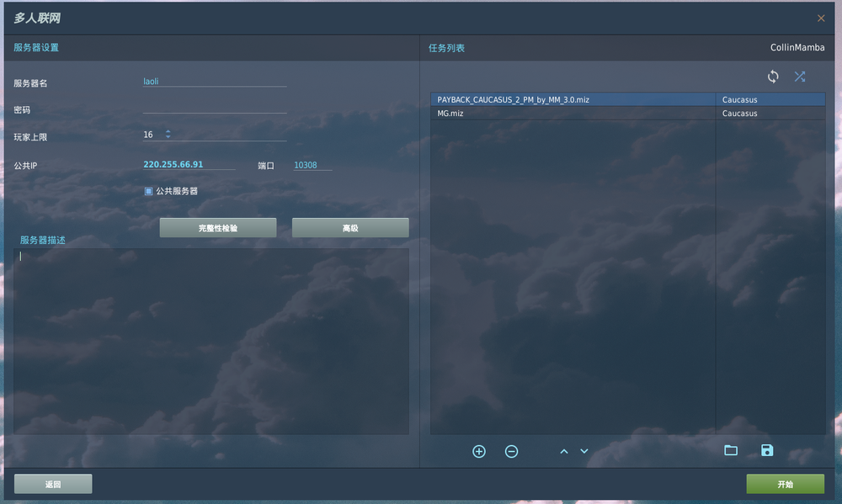Move the selected mission down with the chevron
This screenshot has width=842, height=504.
[x=584, y=451]
